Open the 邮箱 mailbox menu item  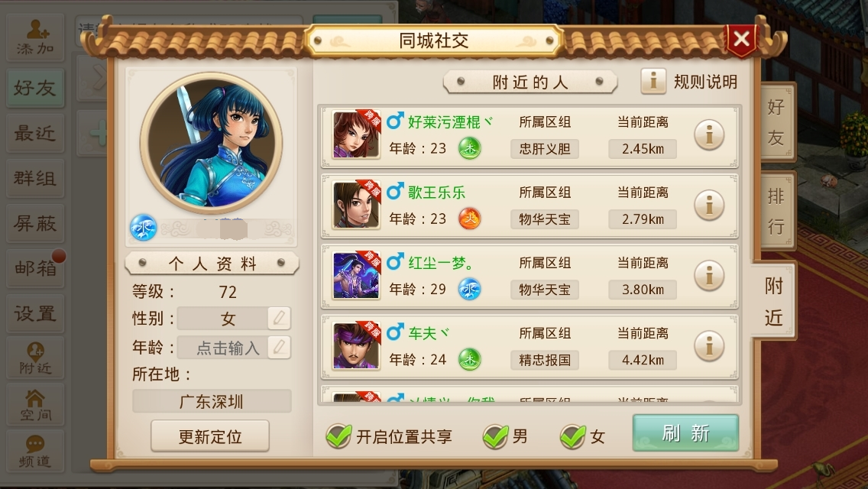tap(35, 269)
